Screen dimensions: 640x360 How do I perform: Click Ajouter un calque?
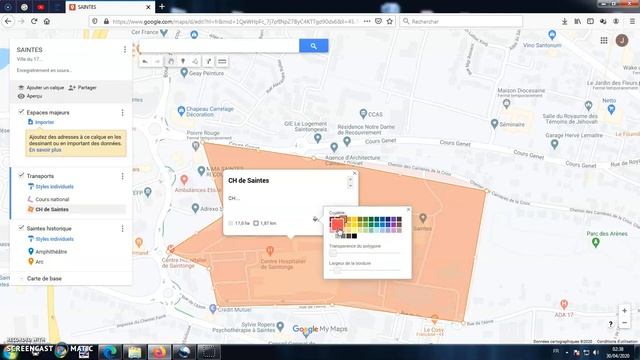tap(41, 87)
